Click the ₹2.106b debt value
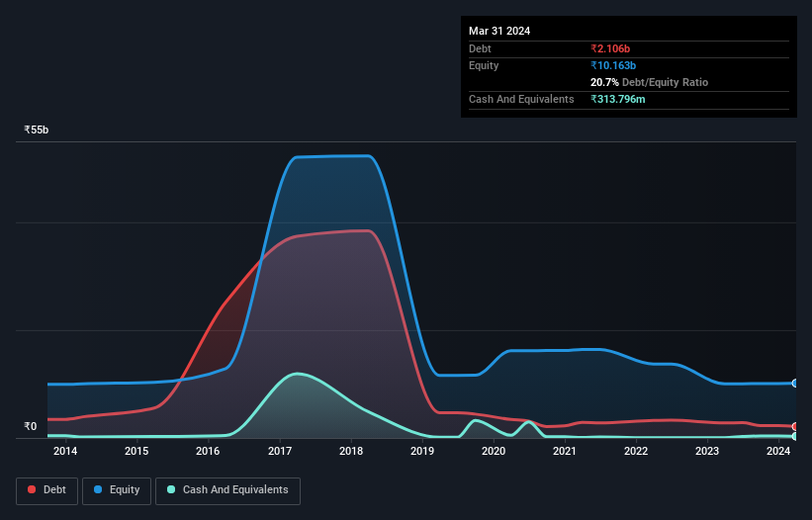 (610, 48)
